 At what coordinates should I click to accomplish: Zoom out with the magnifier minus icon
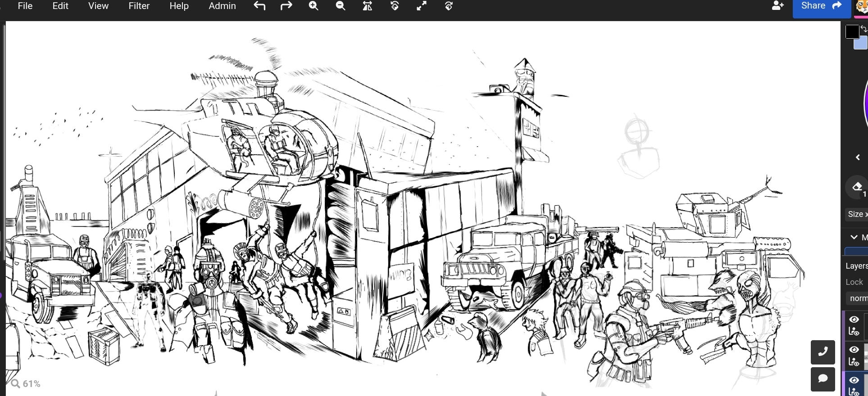(341, 6)
